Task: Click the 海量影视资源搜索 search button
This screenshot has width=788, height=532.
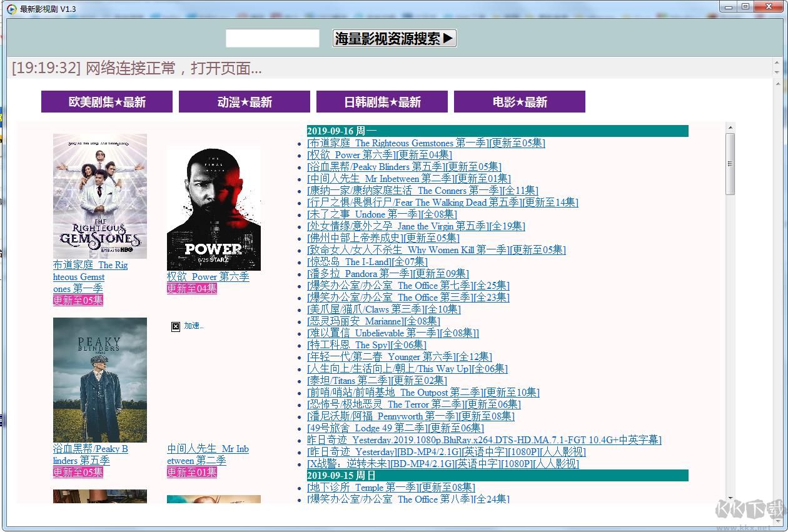Action: coord(394,38)
